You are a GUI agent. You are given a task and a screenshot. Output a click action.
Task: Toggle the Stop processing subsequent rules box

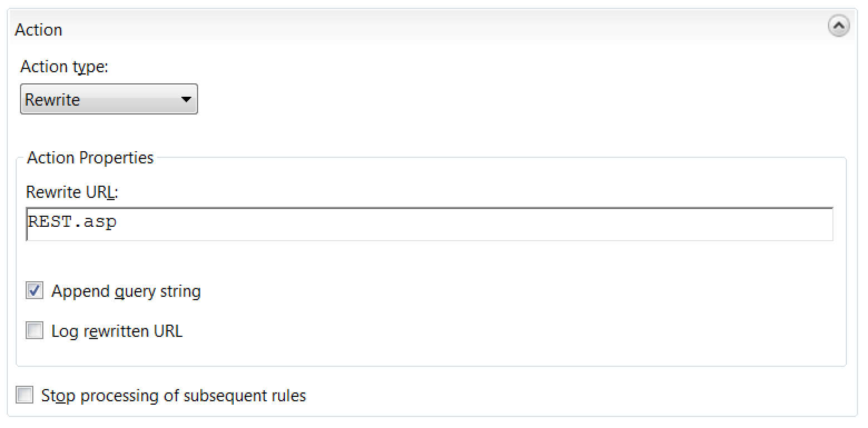coord(24,395)
